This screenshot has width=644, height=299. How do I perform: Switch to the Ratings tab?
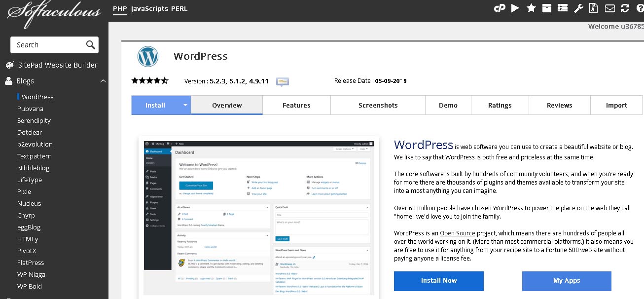500,105
